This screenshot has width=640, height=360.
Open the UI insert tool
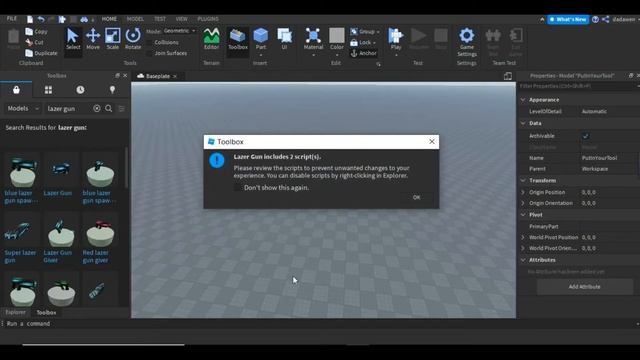[284, 40]
